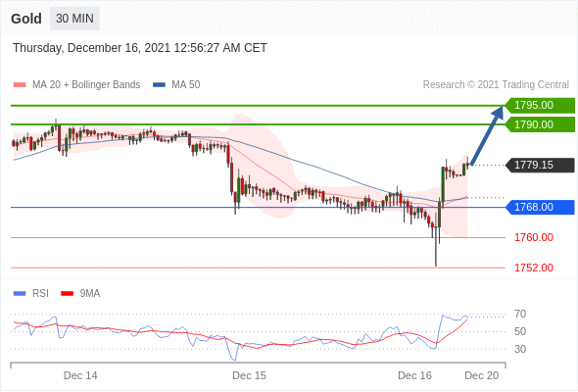Click the blue 1768.00 pivot tag
578x392 pixels.
point(540,207)
